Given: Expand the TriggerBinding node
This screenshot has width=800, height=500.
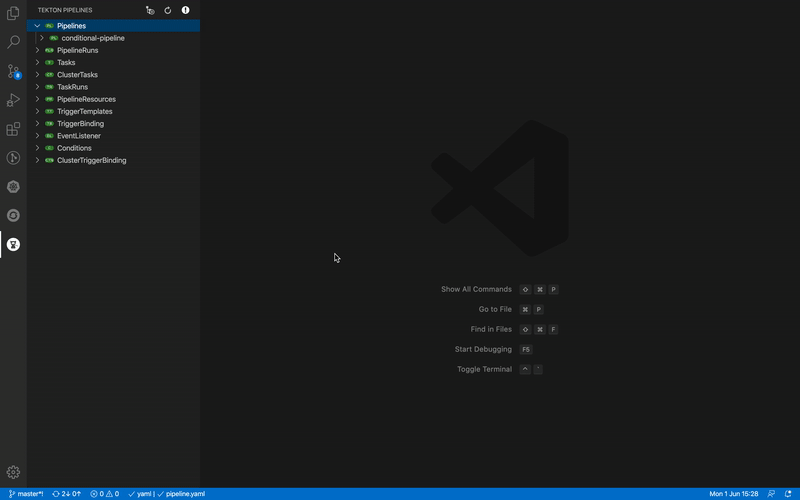Looking at the screenshot, I should 37,123.
